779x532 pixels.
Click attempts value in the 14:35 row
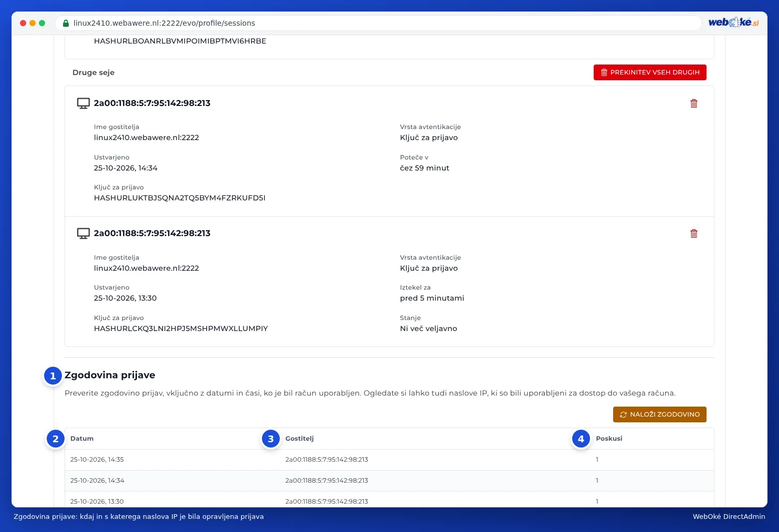coord(597,460)
